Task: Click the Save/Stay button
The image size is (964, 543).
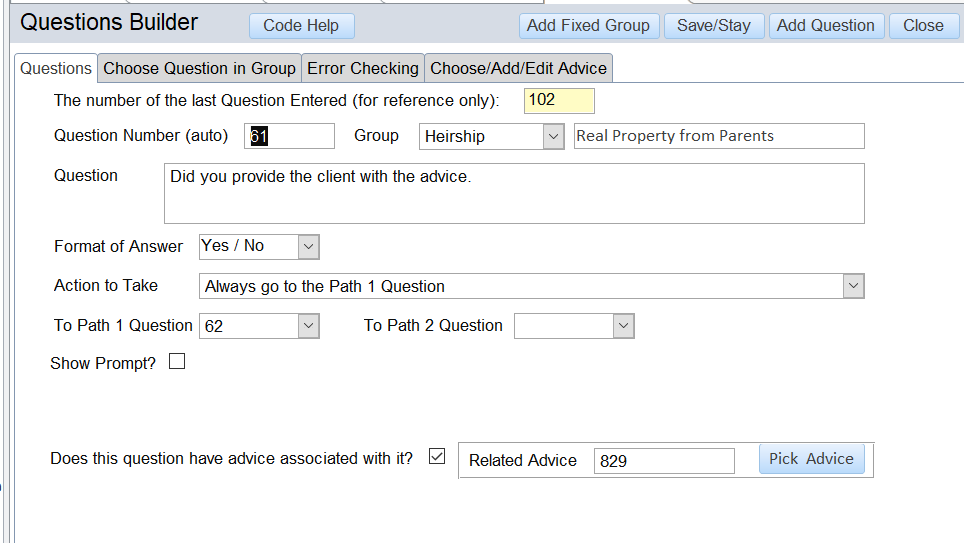Action: [713, 26]
